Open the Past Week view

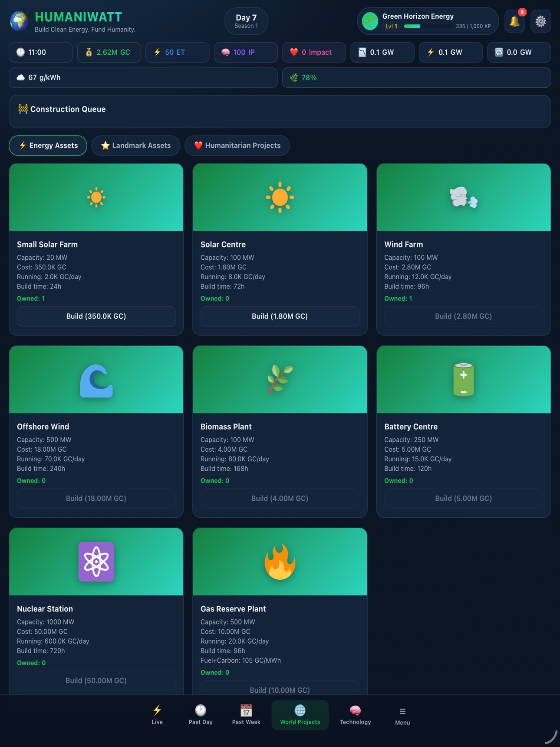point(246,715)
